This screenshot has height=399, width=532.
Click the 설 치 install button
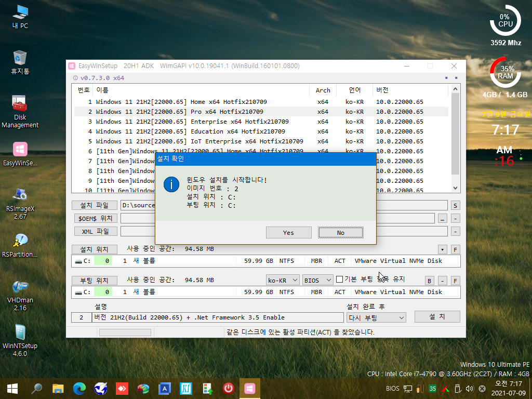[437, 316]
